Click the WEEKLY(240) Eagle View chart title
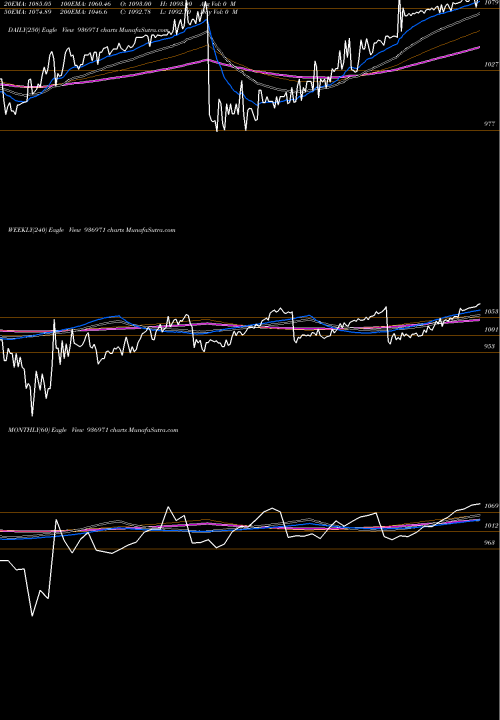500x720 pixels. coord(92,230)
